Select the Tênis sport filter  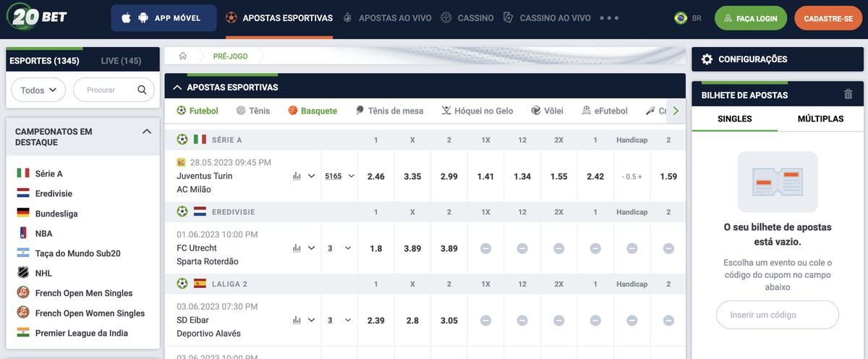253,111
